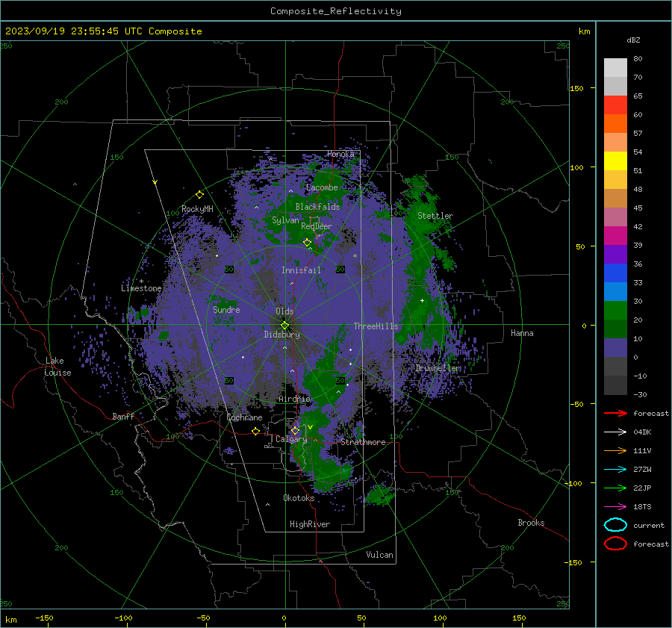Click the Airdrie city label
Viewport: 672px width, 628px height.
[294, 399]
